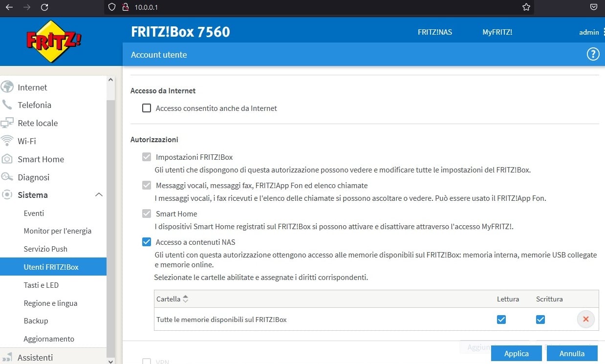Click the Internet globe icon

pos(7,87)
